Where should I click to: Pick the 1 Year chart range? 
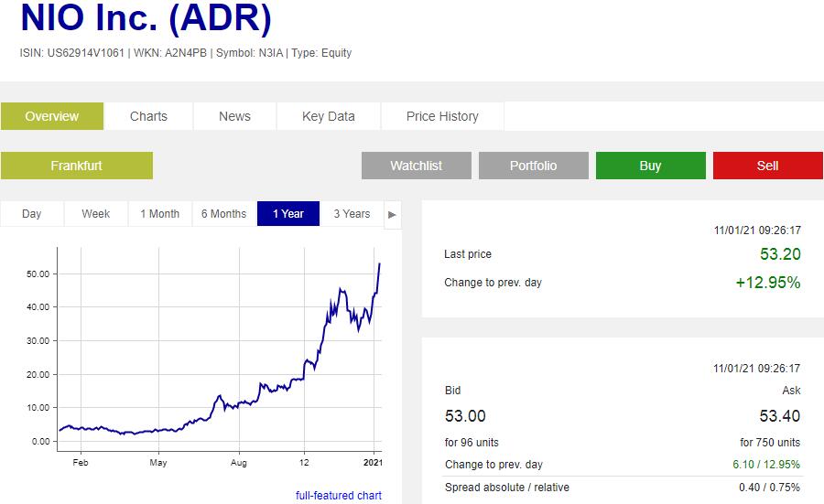287,214
